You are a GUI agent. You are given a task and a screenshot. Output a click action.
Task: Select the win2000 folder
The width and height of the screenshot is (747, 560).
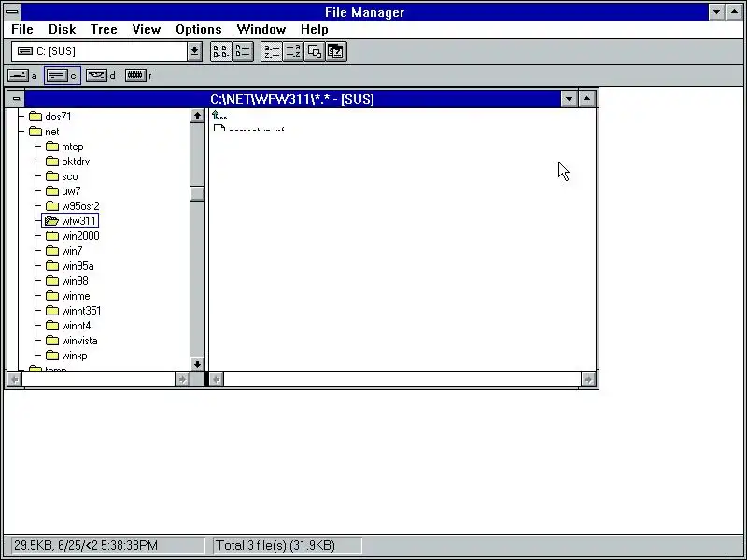(73, 236)
